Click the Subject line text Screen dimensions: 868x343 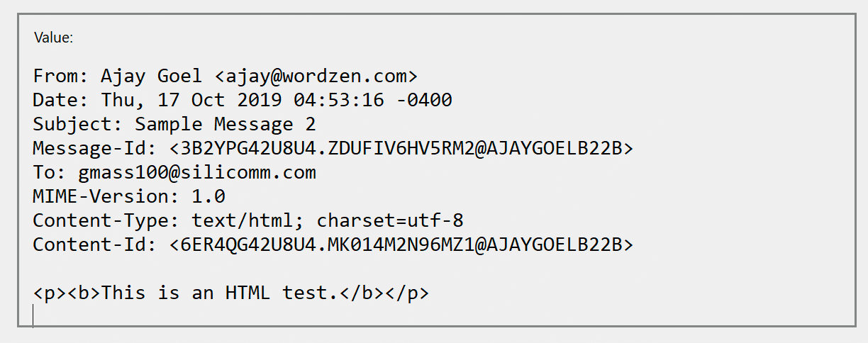click(x=174, y=124)
